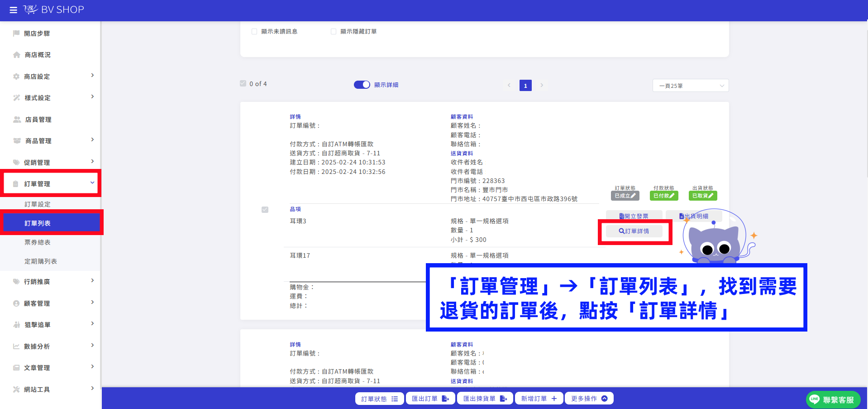
Task: Click the 匯出揀貨單 button
Action: pos(485,399)
